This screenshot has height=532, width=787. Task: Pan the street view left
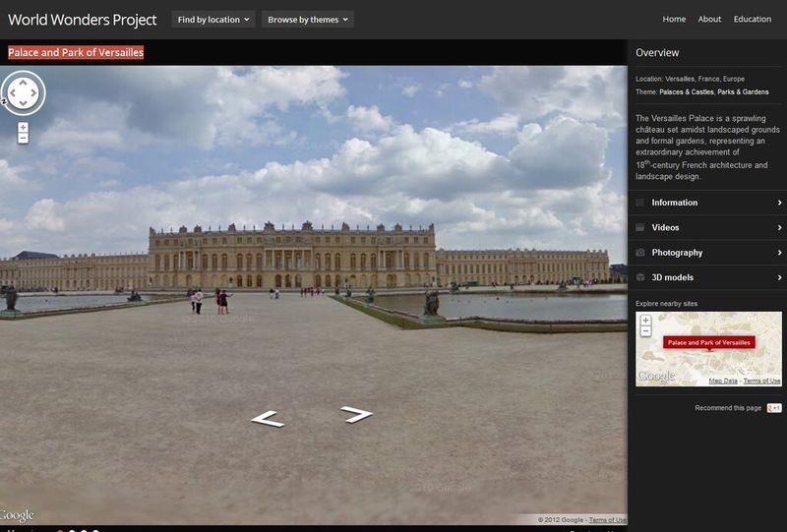13,92
